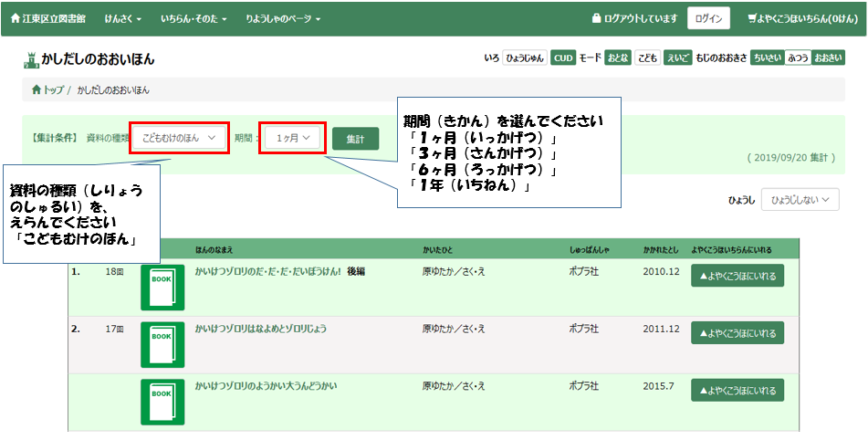The height and width of the screenshot is (440, 868).
Task: Click the home icon beside 江東区立図書館
Action: click(x=15, y=18)
